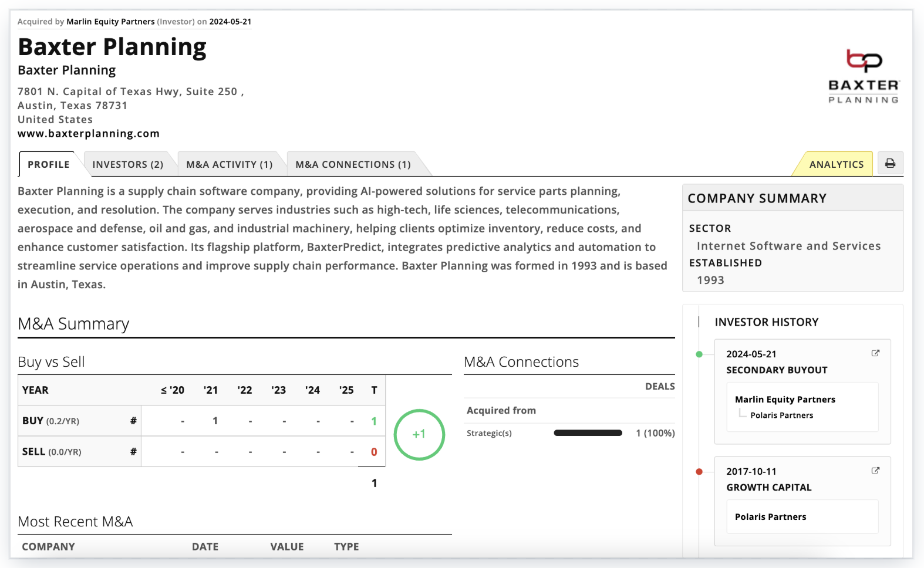Click the Strategic(s) progress bar
This screenshot has height=568, width=924.
588,433
